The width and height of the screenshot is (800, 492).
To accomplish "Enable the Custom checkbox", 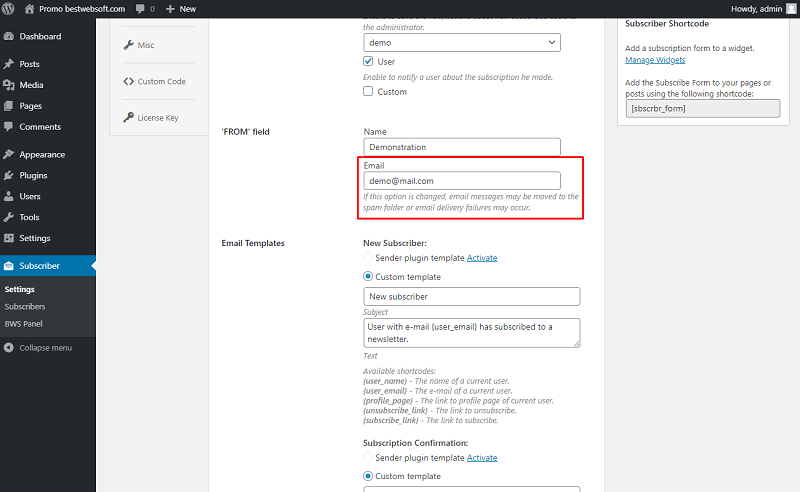I will click(368, 91).
